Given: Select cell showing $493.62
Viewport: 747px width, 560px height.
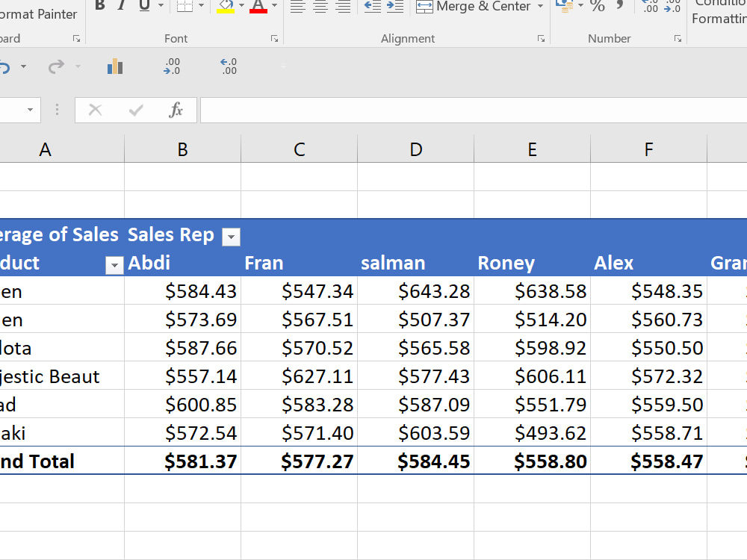Looking at the screenshot, I should (532, 433).
